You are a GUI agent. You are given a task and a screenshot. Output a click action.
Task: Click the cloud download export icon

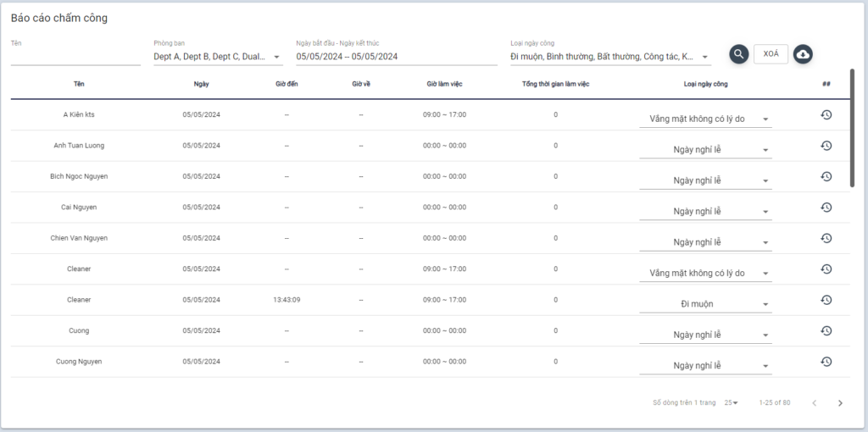(x=803, y=54)
